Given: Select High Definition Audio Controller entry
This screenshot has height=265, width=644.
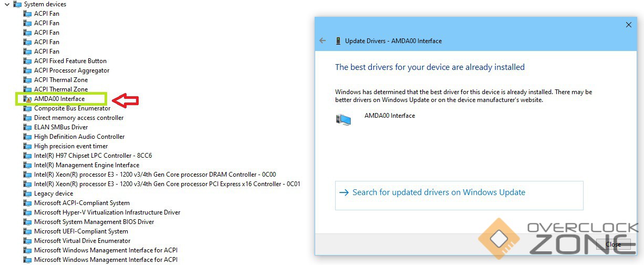Looking at the screenshot, I should 79,137.
